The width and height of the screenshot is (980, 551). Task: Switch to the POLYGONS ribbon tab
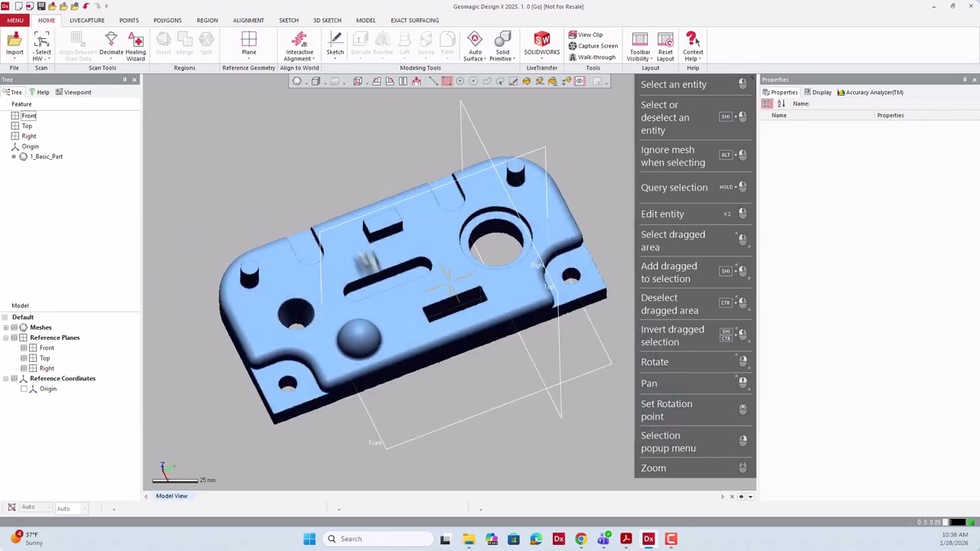pyautogui.click(x=168, y=21)
